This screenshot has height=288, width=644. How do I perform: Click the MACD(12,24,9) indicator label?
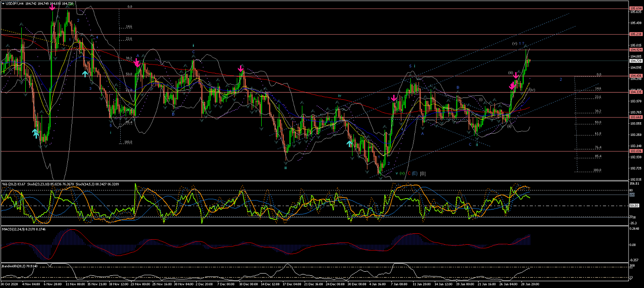tap(14, 230)
